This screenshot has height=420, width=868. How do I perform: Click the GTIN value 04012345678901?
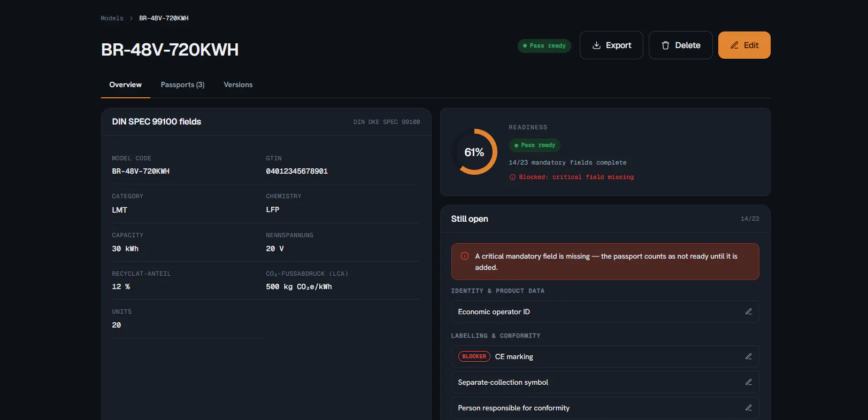pos(297,172)
